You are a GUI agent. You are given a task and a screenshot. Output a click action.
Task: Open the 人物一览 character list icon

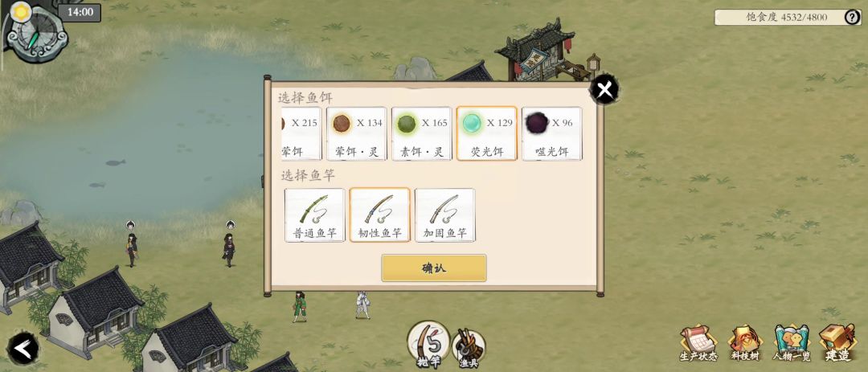pyautogui.click(x=792, y=343)
